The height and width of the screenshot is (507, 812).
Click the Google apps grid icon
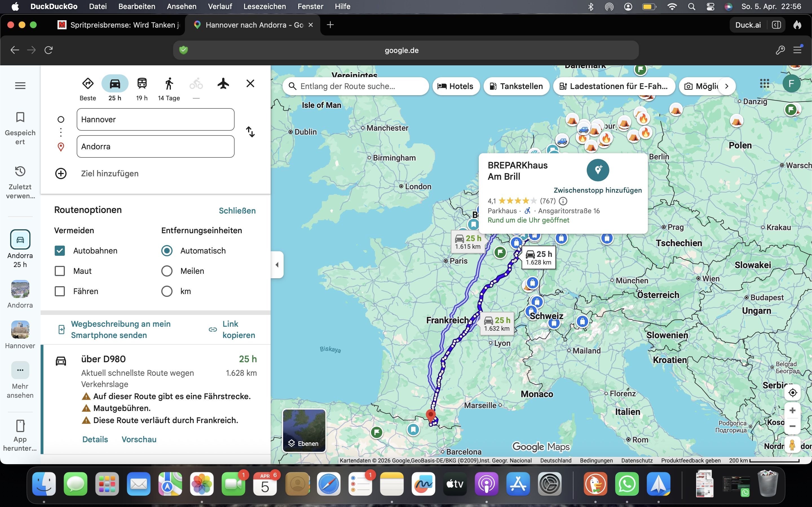(x=764, y=83)
